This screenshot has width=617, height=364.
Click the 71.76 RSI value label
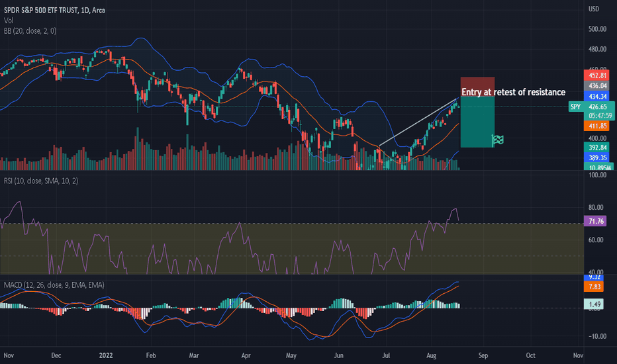596,221
